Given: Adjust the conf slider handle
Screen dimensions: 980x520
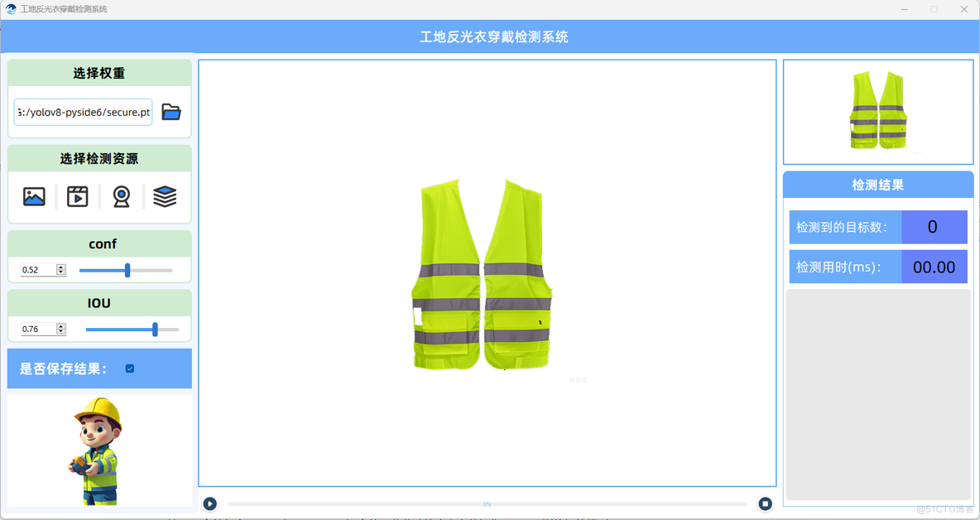Looking at the screenshot, I should (127, 270).
